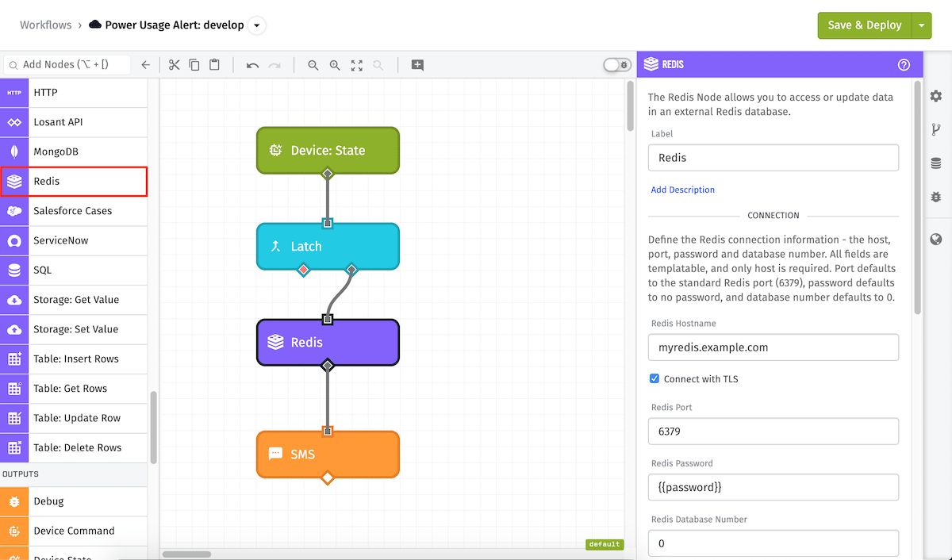This screenshot has height=560, width=952.
Task: Click the canvas vertical scrollbar
Action: [630, 105]
